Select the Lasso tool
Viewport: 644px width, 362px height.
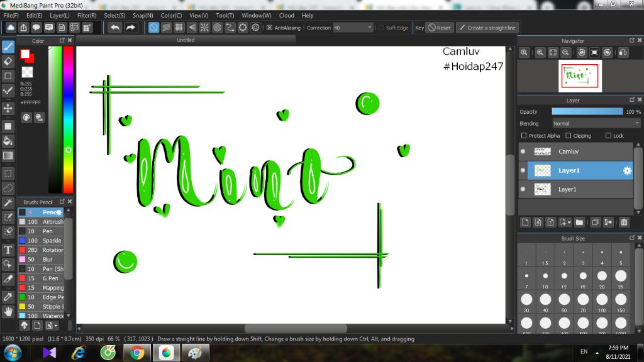pyautogui.click(x=8, y=189)
